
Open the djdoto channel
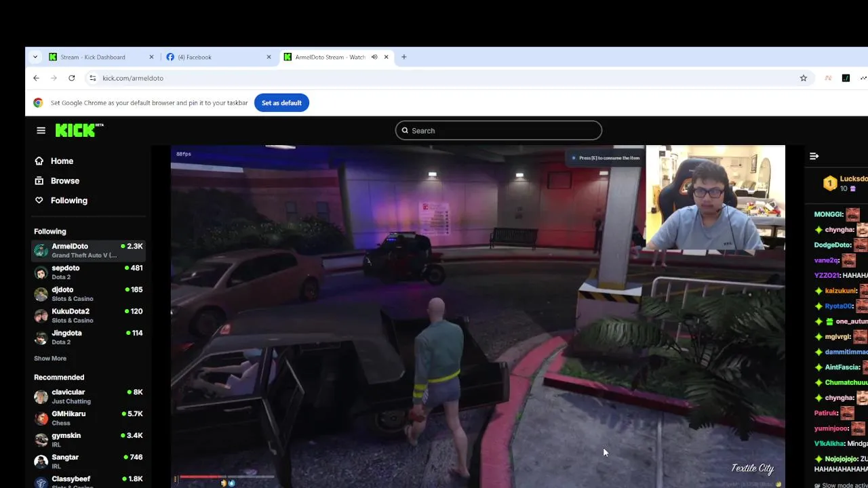(x=89, y=293)
